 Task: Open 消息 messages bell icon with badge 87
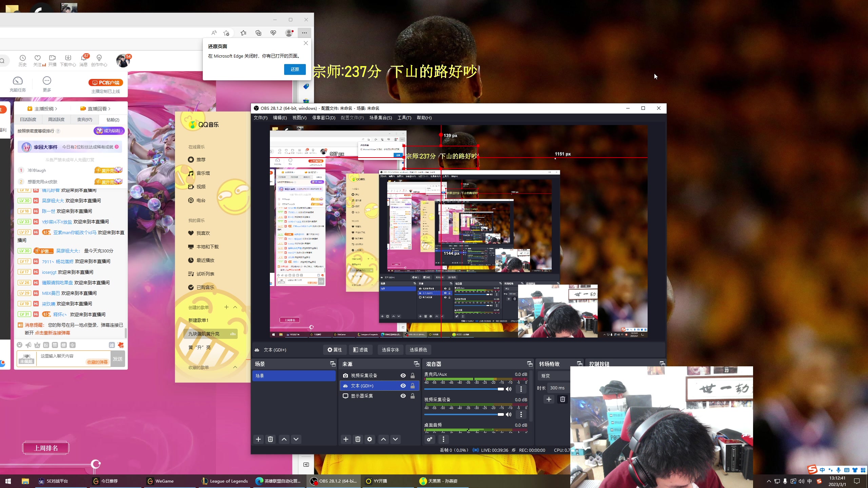click(x=83, y=60)
